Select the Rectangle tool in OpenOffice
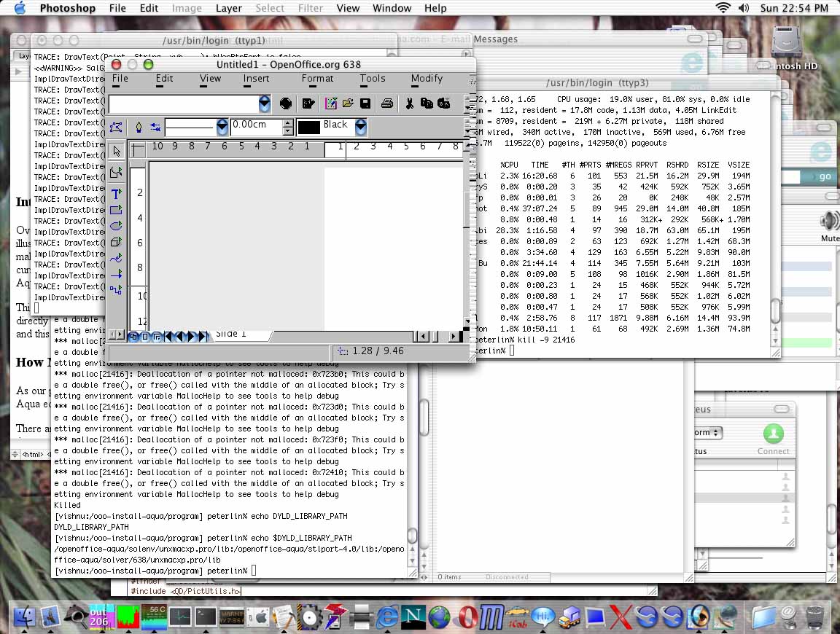This screenshot has width=840, height=634. point(116,210)
